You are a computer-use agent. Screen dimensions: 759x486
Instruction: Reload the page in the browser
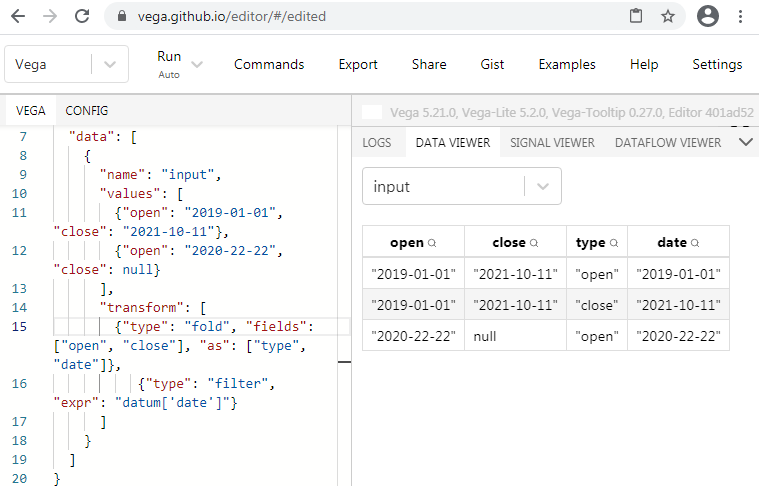coord(82,17)
